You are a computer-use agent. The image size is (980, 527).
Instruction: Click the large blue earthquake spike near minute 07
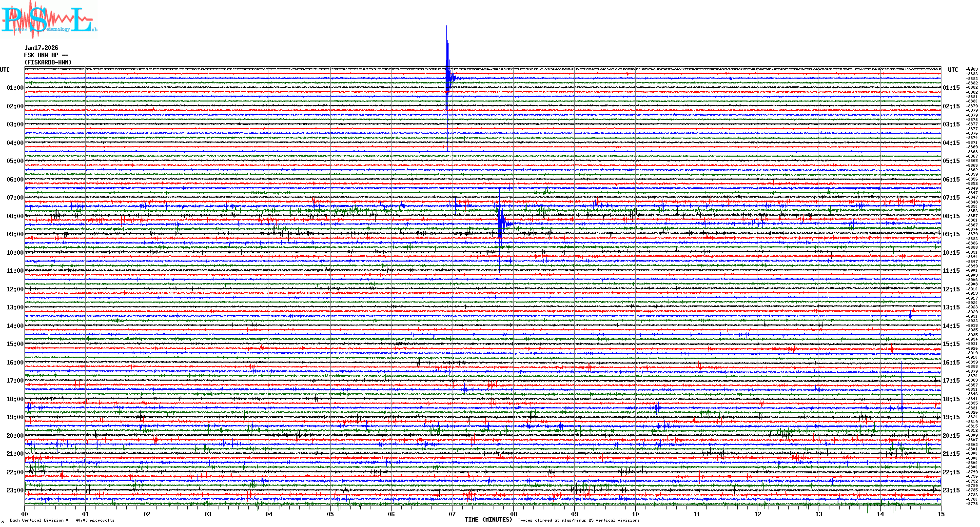(448, 77)
